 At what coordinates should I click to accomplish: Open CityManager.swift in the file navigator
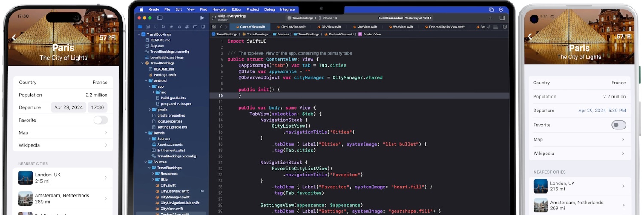(x=175, y=197)
